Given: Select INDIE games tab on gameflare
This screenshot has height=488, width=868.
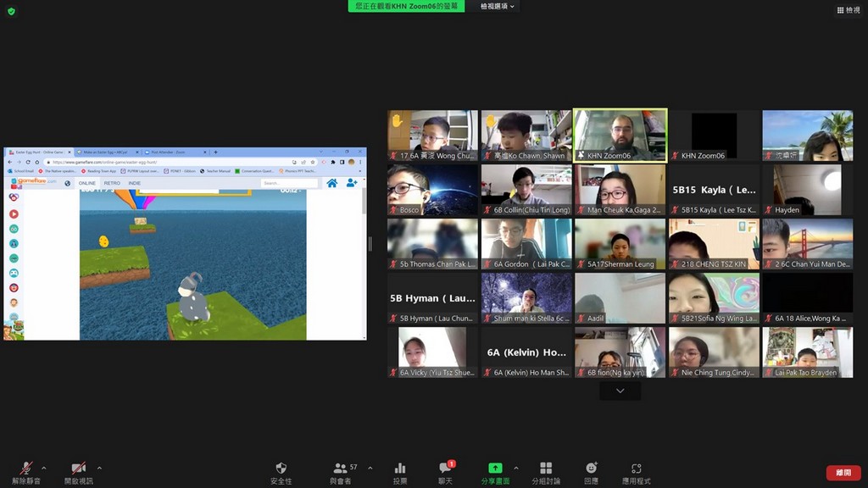Looking at the screenshot, I should (x=135, y=183).
